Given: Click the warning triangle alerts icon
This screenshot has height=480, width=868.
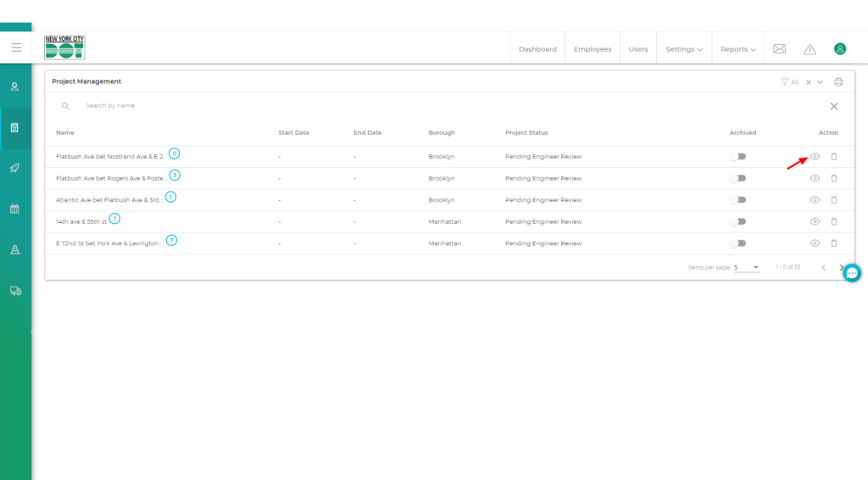Looking at the screenshot, I should pos(810,49).
